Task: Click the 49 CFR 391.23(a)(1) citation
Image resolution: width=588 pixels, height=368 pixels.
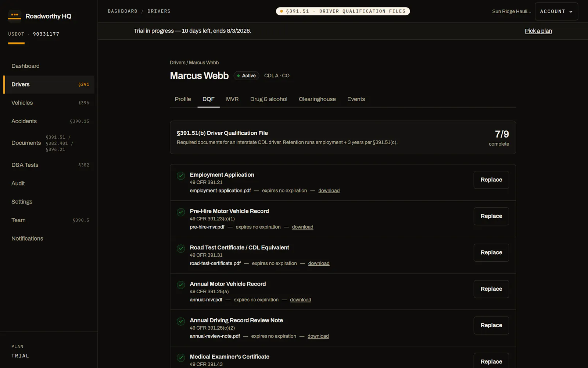Action: 212,219
